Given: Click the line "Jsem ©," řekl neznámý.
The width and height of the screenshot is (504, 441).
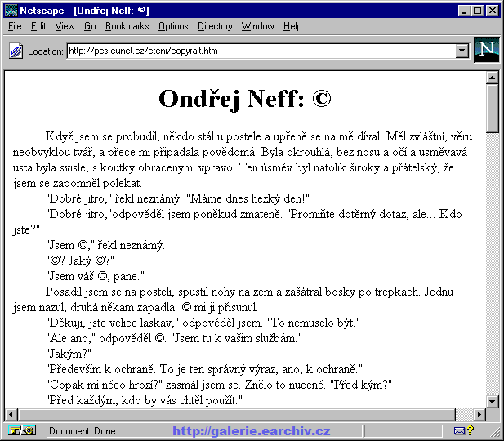Looking at the screenshot, I should pos(105,245).
